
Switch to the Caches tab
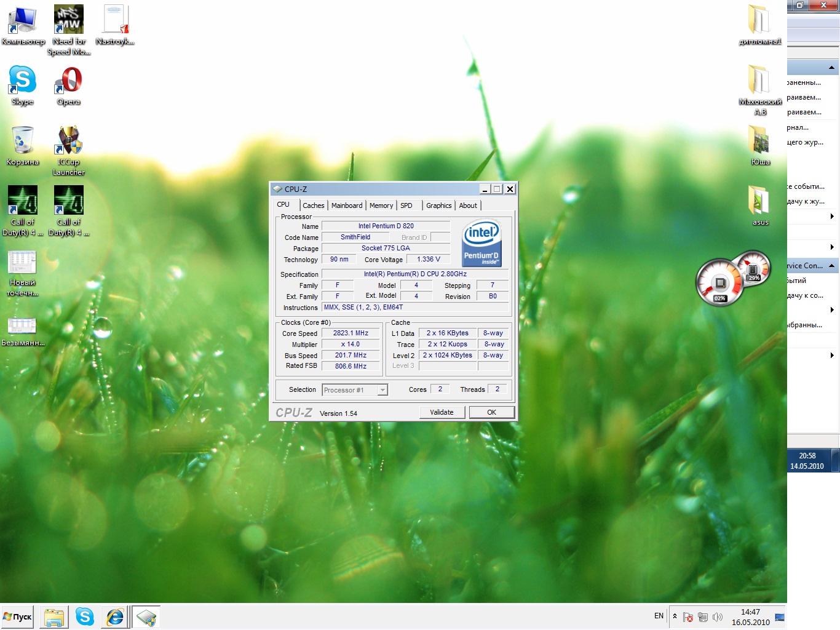click(314, 205)
